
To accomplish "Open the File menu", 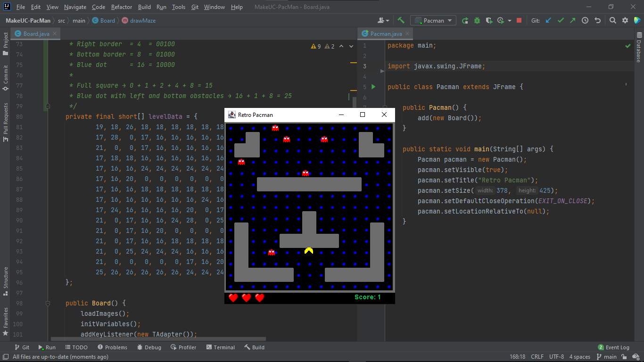I will coord(21,7).
